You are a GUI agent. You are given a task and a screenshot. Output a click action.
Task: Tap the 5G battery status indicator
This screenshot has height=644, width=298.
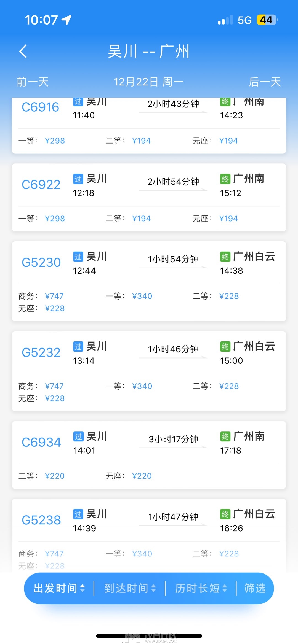point(267,20)
